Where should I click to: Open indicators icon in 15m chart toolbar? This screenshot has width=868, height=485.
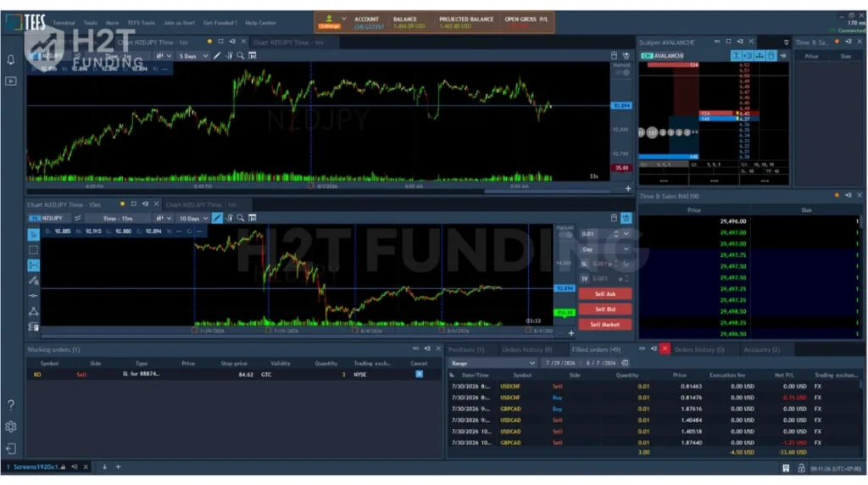(229, 218)
